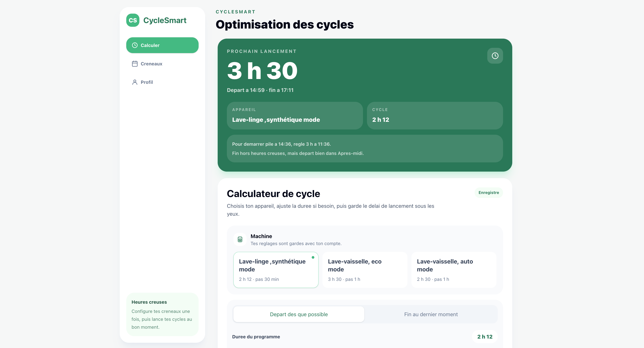Click the Appareil tile showing Lave-linge
The height and width of the screenshot is (348, 644).
[295, 116]
